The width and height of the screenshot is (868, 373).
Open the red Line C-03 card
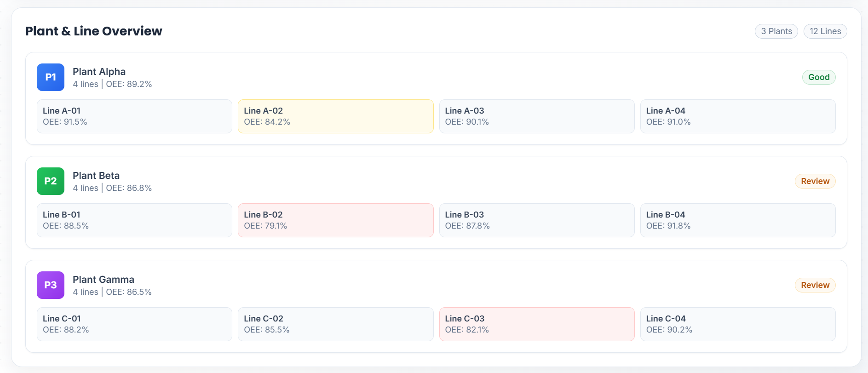(x=536, y=324)
